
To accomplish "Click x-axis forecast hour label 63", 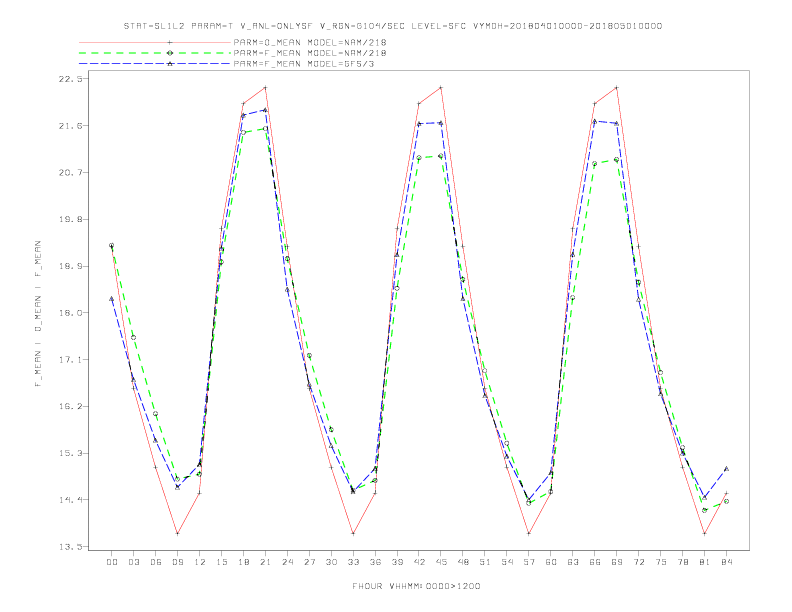I will click(573, 562).
